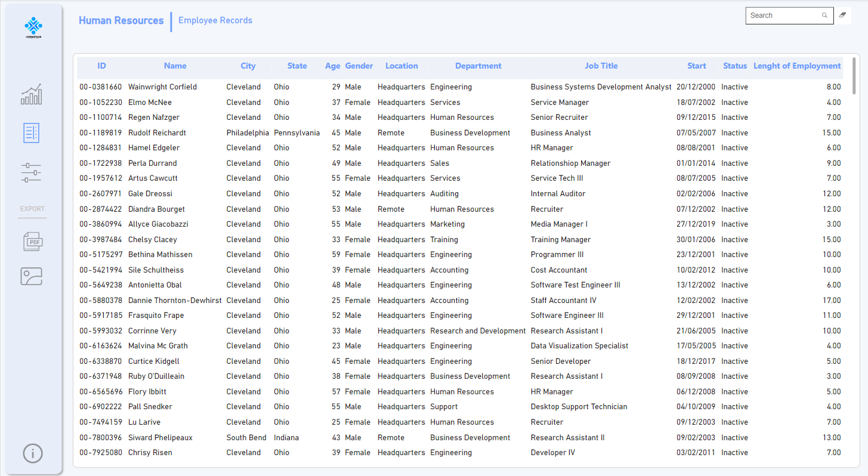Click the Indiana state cell
Screen dimensions: 868x476
(x=286, y=438)
